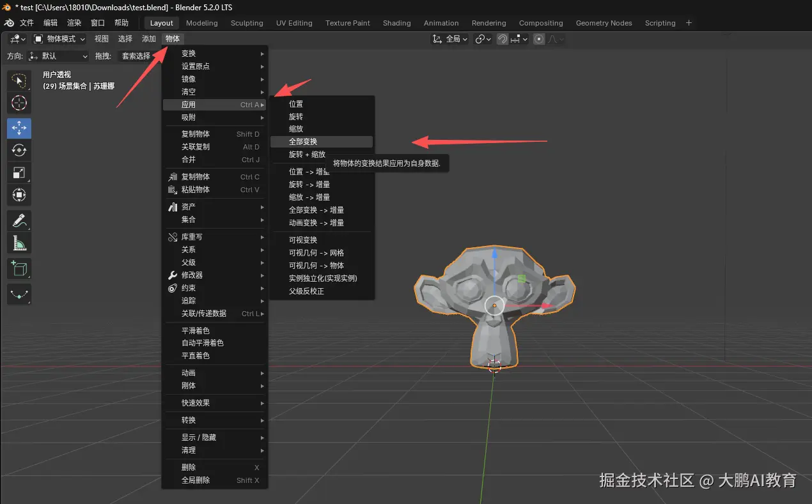
Task: Select the Move tool in the toolbar
Action: point(19,128)
